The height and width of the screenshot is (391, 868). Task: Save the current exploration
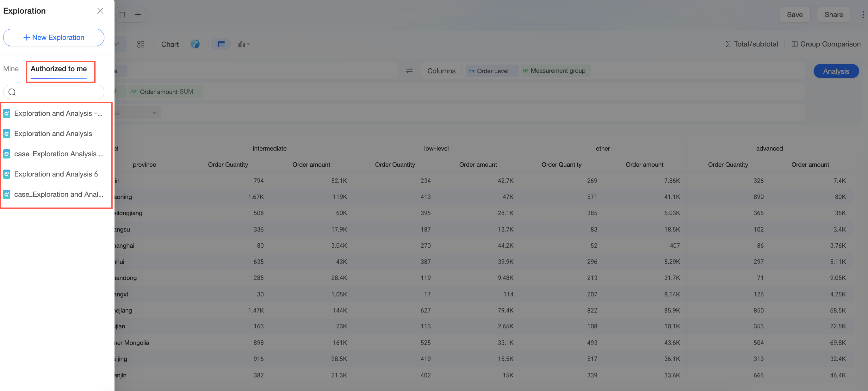[x=795, y=15]
